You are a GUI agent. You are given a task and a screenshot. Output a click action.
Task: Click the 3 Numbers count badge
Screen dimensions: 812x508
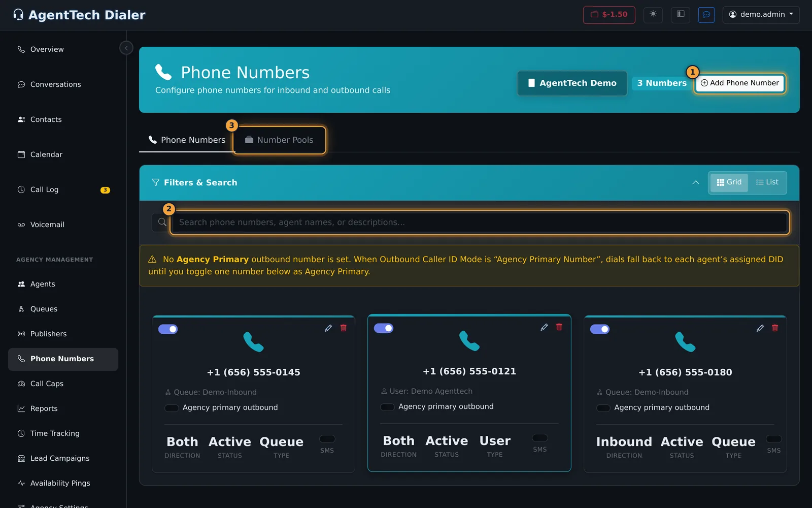(662, 83)
